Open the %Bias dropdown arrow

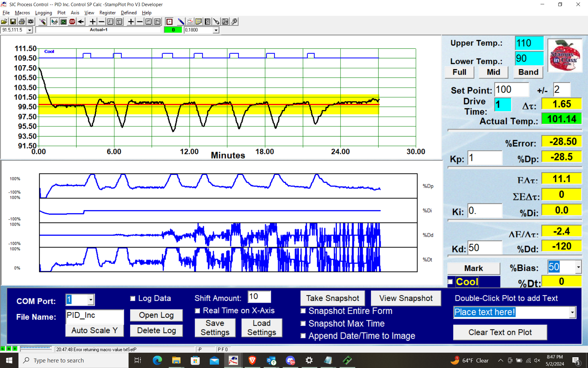click(578, 267)
